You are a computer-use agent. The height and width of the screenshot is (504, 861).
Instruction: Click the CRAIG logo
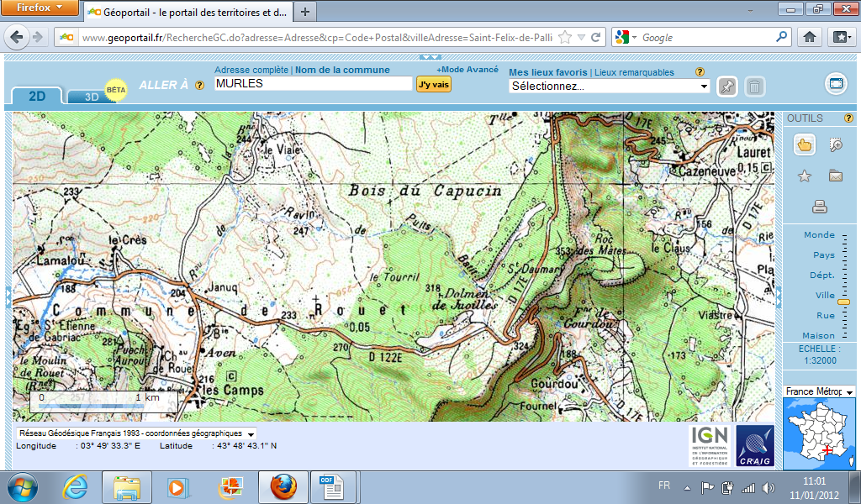pos(755,445)
